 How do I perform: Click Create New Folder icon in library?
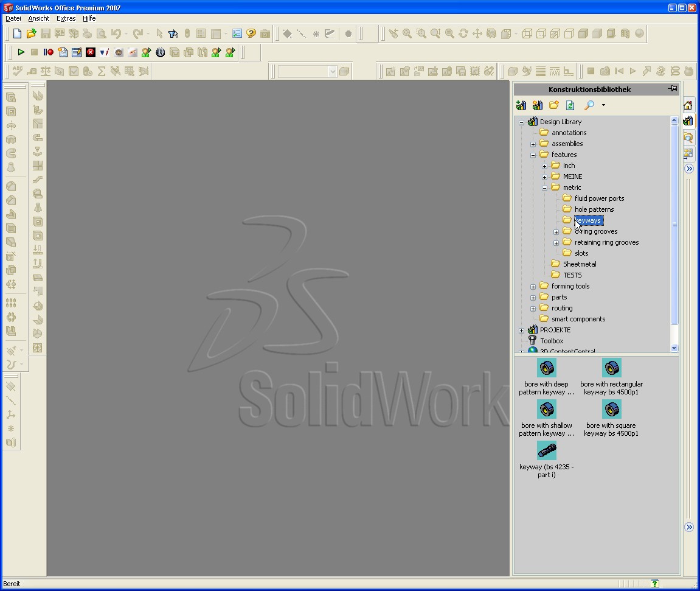(x=554, y=105)
